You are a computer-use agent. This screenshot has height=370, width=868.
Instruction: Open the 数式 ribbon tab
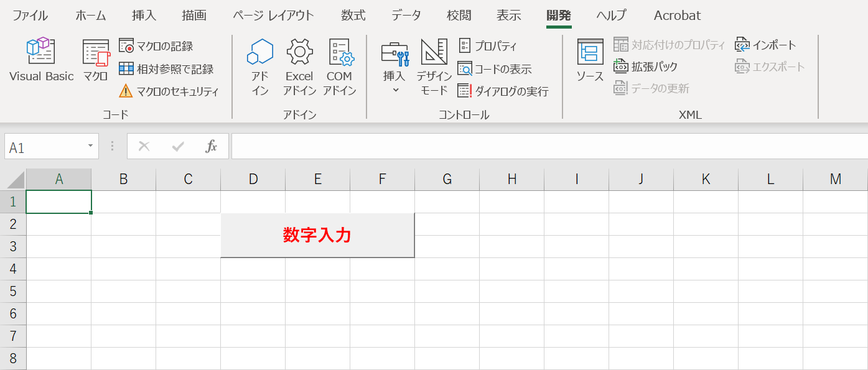coord(353,15)
